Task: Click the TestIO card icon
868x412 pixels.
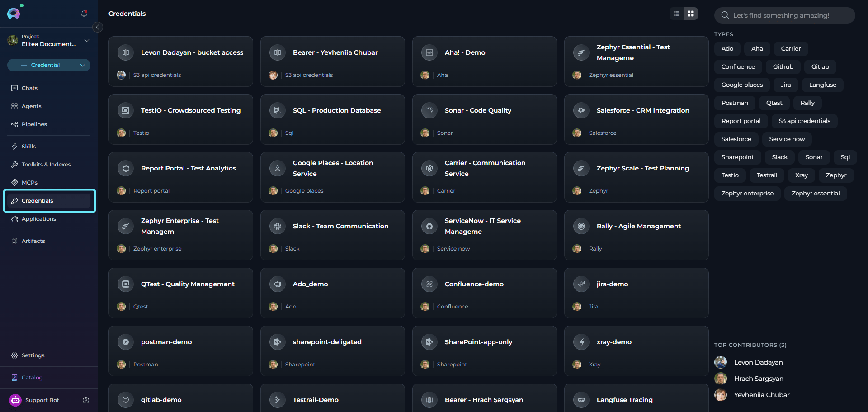Action: (x=126, y=111)
